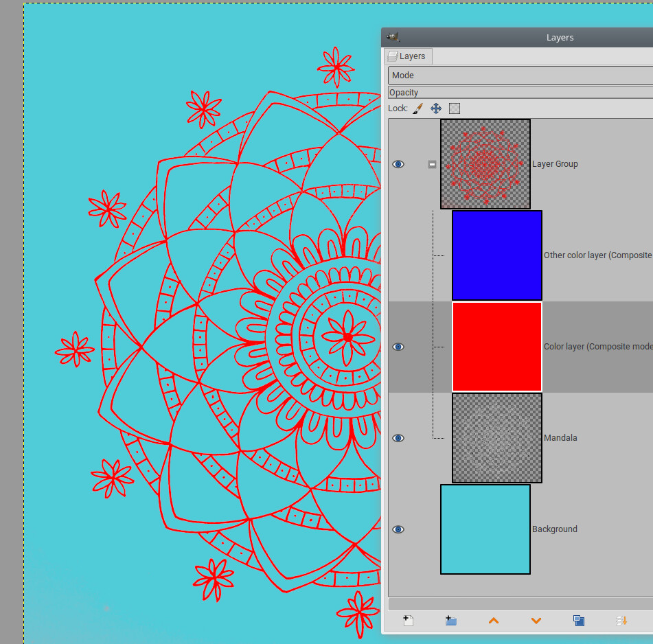Viewport: 653px width, 644px height.
Task: Click the lock alpha channel checkerboard icon
Action: (454, 108)
